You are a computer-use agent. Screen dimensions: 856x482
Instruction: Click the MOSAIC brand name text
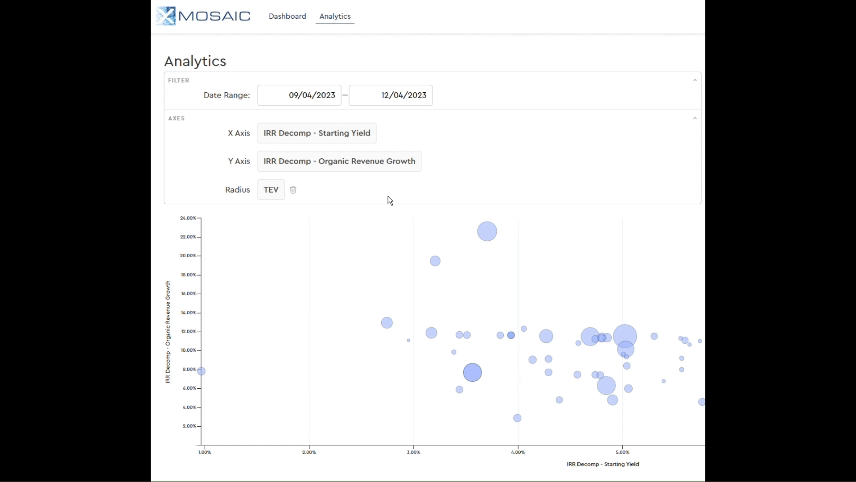(215, 16)
